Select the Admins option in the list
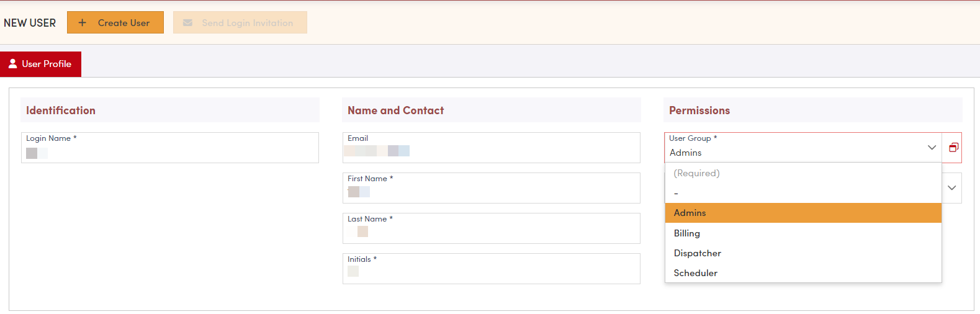 coord(690,213)
